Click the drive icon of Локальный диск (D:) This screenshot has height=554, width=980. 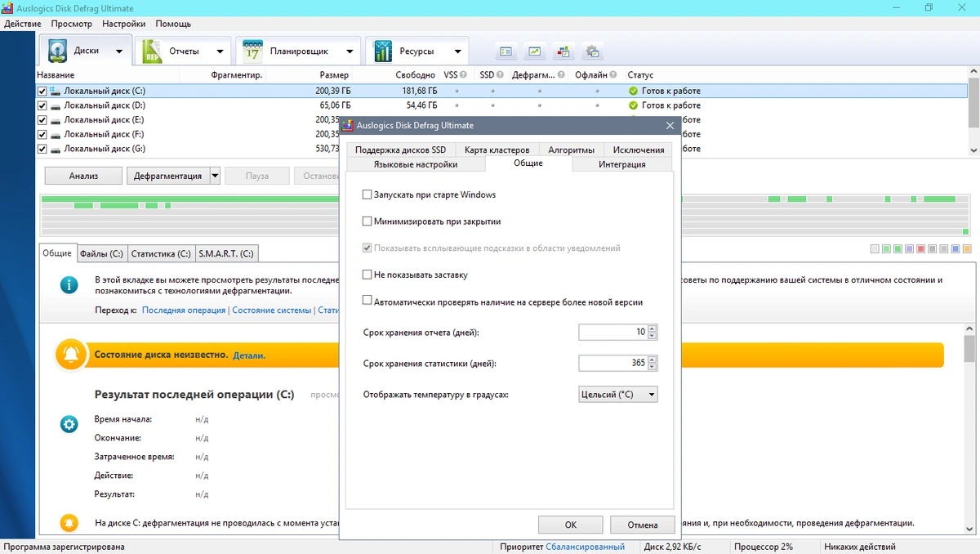point(55,105)
